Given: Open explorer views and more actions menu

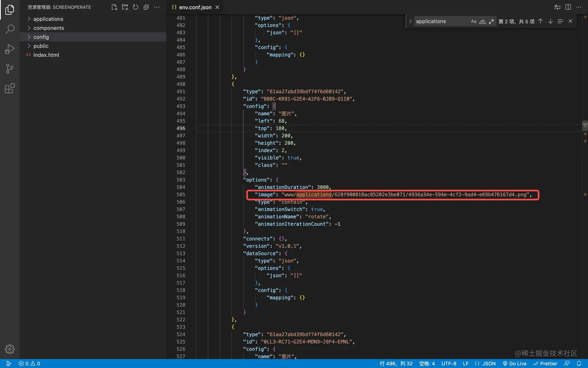Looking at the screenshot, I should (x=157, y=7).
